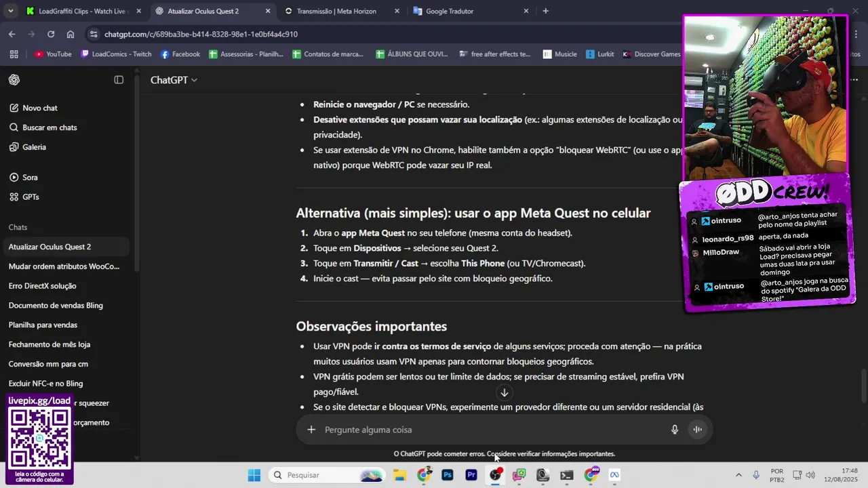The image size is (868, 488).
Task: Open the ChatGPT model selector dropdown
Action: pyautogui.click(x=174, y=80)
